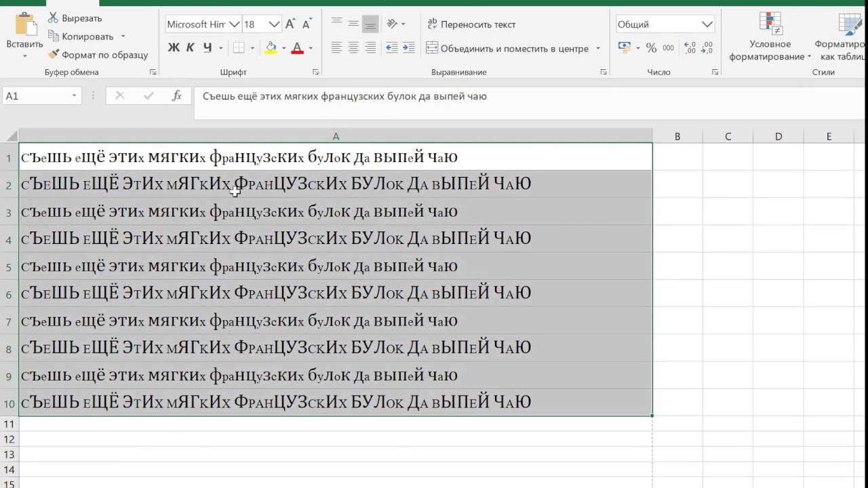
Task: Expand the Копировать dropdown arrow
Action: [123, 37]
